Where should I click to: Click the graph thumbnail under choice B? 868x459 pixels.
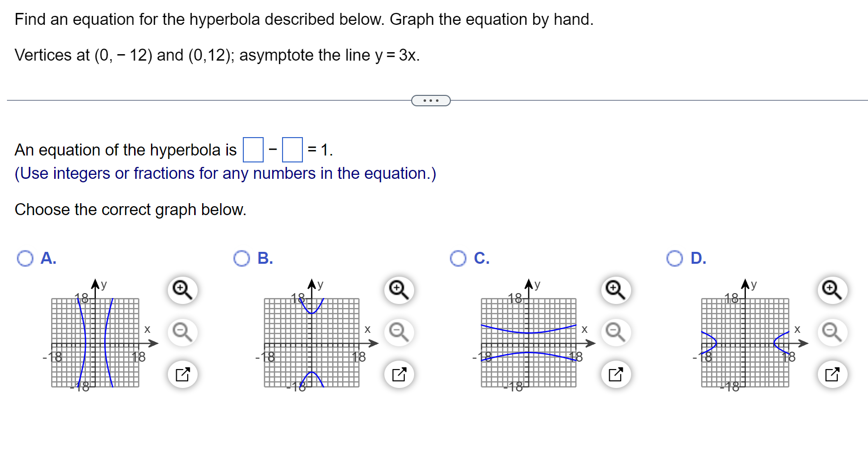[x=312, y=343]
